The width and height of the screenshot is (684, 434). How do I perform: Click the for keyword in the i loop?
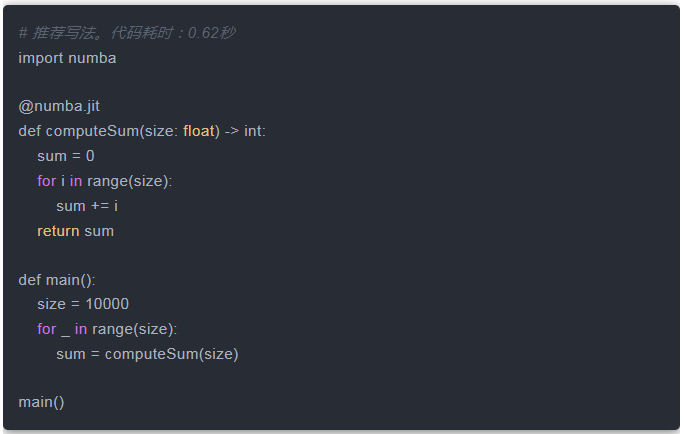click(47, 181)
